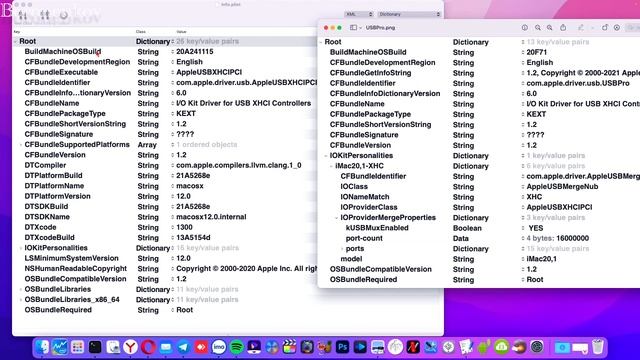Screen dimensions: 640x360
Task: Open imo messenger from the Dock
Action: click(219, 347)
